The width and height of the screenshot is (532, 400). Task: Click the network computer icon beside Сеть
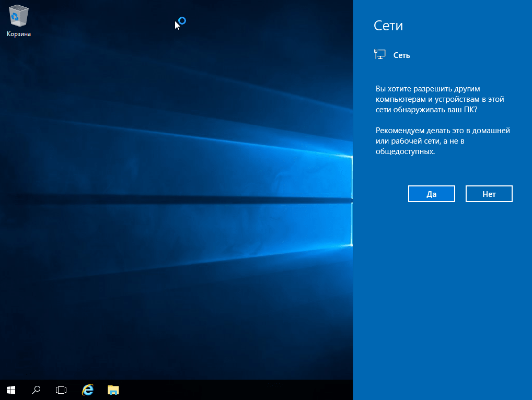380,54
